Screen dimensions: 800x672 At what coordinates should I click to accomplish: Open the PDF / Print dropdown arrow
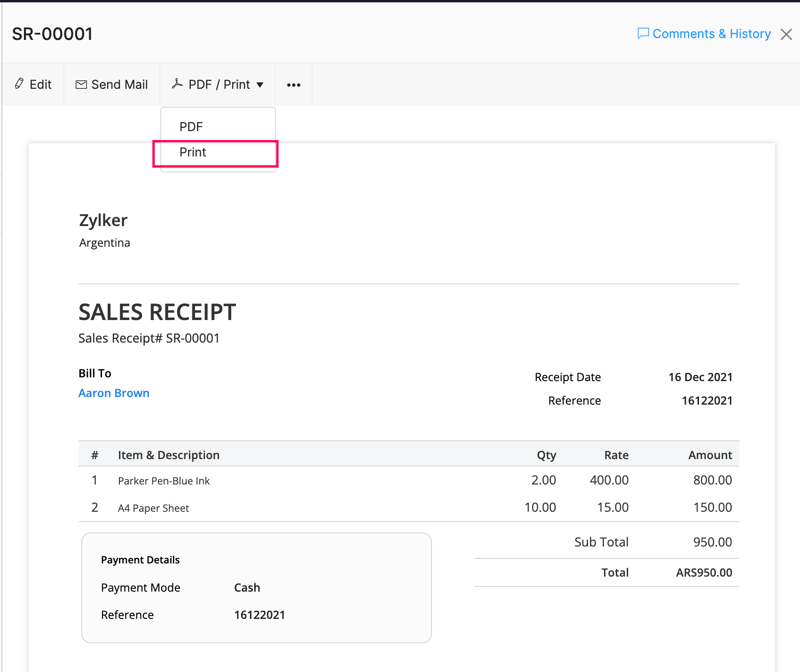point(260,85)
